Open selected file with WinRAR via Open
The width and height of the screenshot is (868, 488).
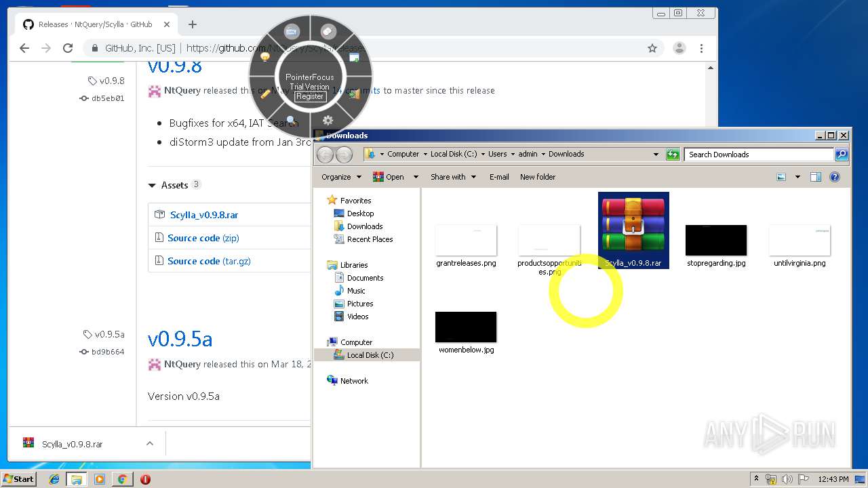pos(389,177)
